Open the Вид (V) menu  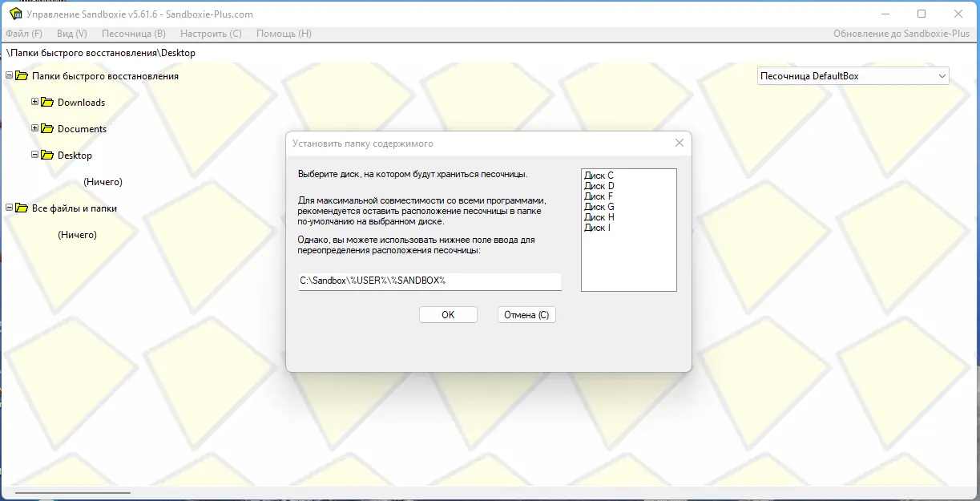coord(71,34)
